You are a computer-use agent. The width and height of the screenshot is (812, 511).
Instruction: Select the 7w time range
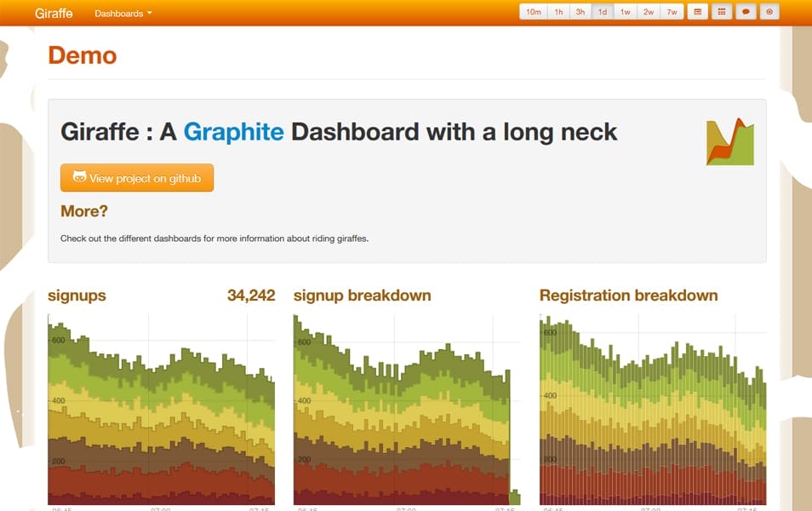pos(670,12)
